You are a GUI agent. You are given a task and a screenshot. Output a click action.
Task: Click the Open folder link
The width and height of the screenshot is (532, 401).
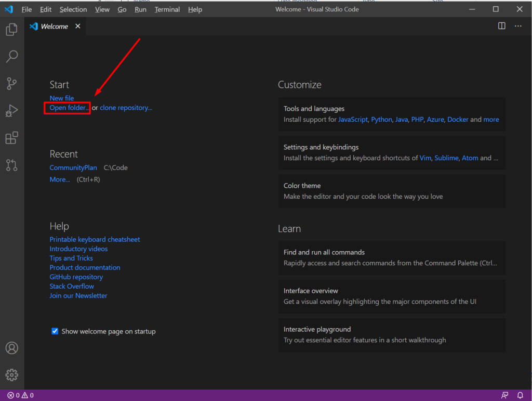click(x=69, y=108)
